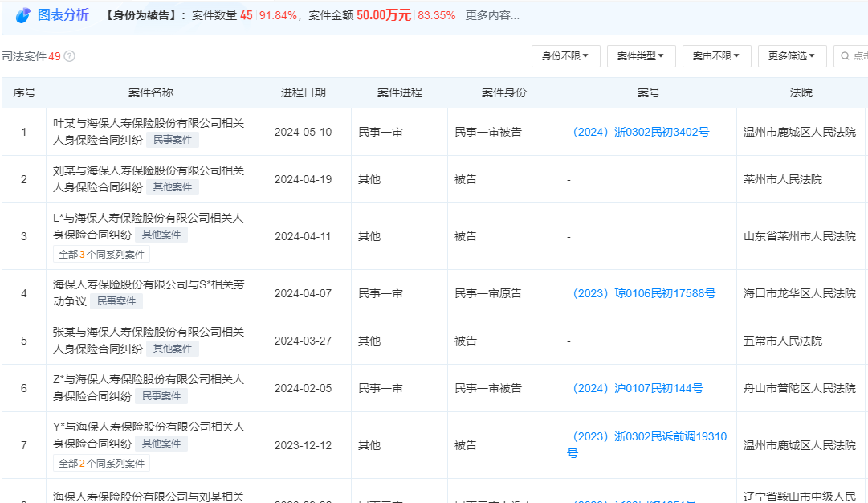Expand 全部3个同系列案件 under row 3
This screenshot has width=868, height=503.
click(x=101, y=254)
